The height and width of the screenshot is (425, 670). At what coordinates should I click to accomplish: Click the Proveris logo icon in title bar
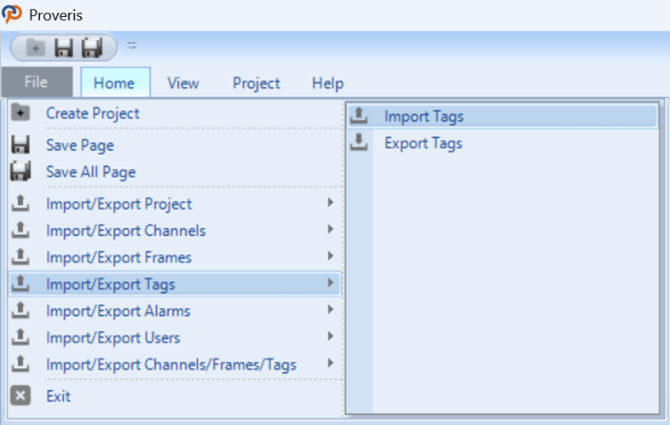12,14
